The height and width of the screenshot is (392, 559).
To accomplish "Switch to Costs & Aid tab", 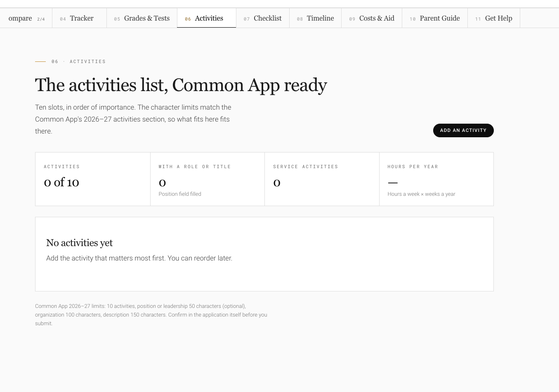I will [x=372, y=18].
